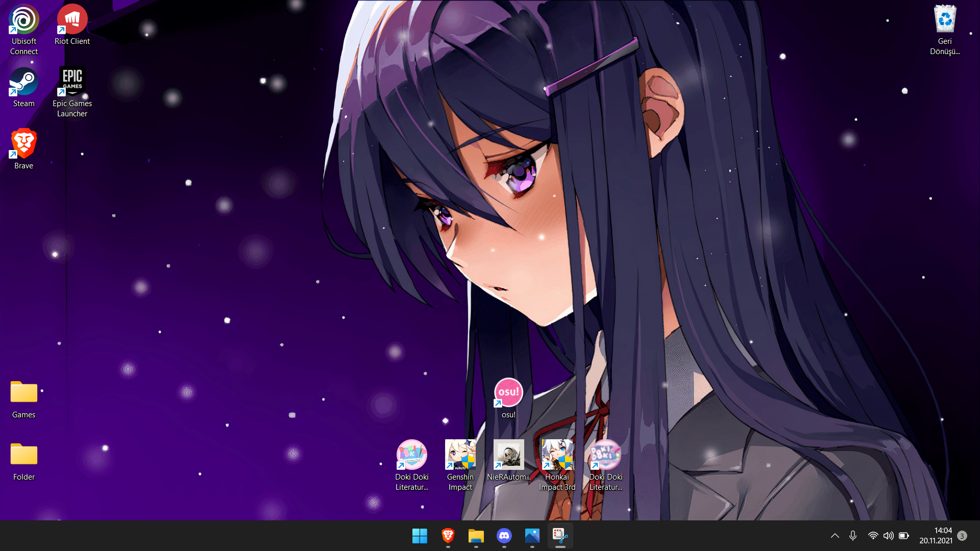Launch Honkai Impact 3rd

click(x=557, y=455)
